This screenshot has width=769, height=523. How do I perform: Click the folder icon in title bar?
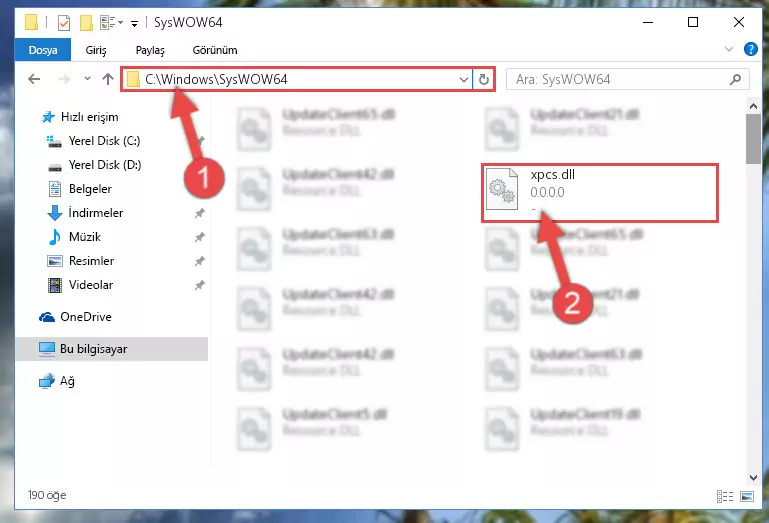(x=31, y=22)
